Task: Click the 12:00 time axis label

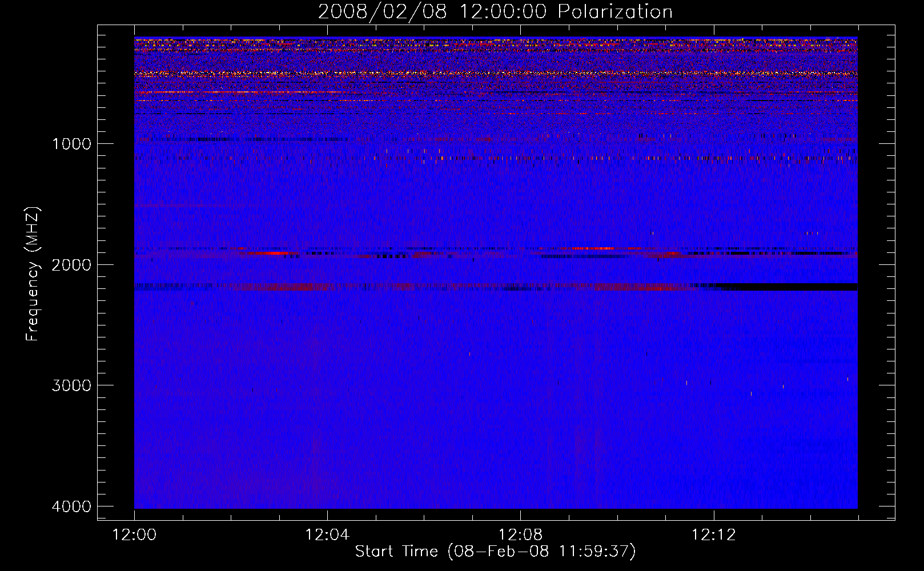Action: 134,535
